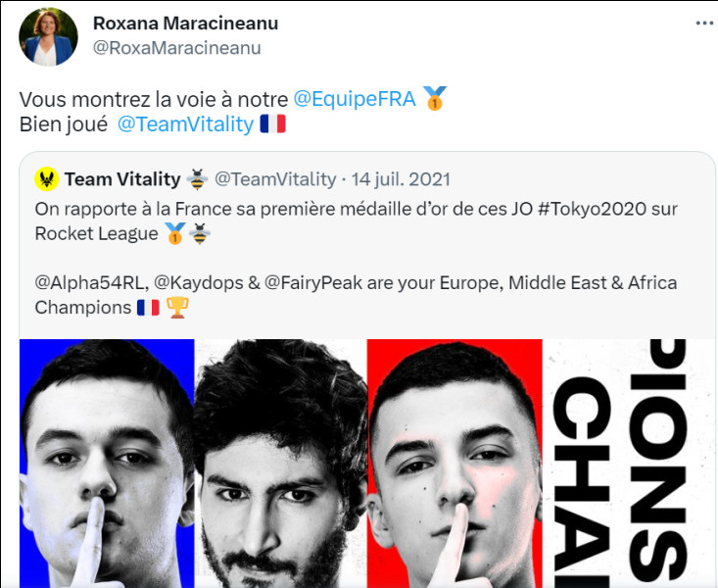The width and height of the screenshot is (718, 588).
Task: Open the champions image of three players
Action: [367, 464]
